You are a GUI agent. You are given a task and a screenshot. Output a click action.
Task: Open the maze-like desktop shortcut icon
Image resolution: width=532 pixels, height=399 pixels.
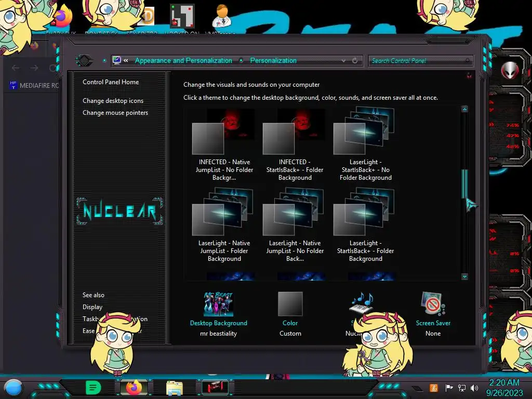pos(182,16)
